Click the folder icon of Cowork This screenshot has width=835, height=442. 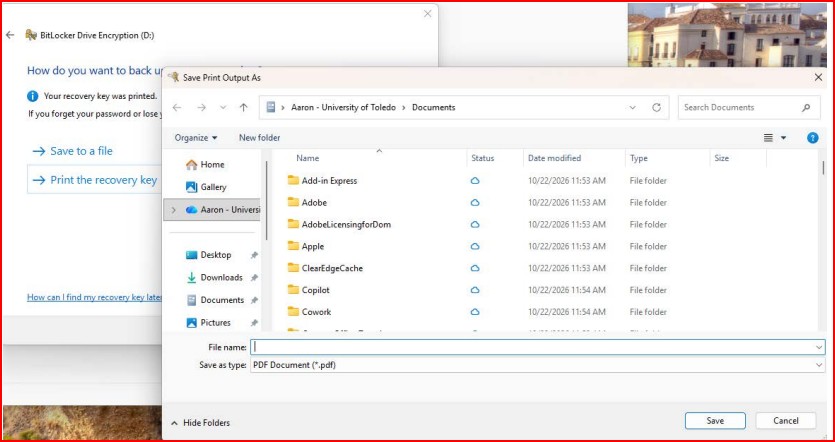[x=293, y=312]
